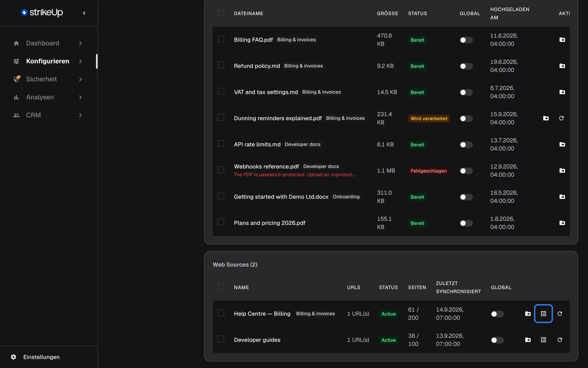The height and width of the screenshot is (368, 588).
Task: Open Einstellungen at the sidebar bottom
Action: pos(41,357)
